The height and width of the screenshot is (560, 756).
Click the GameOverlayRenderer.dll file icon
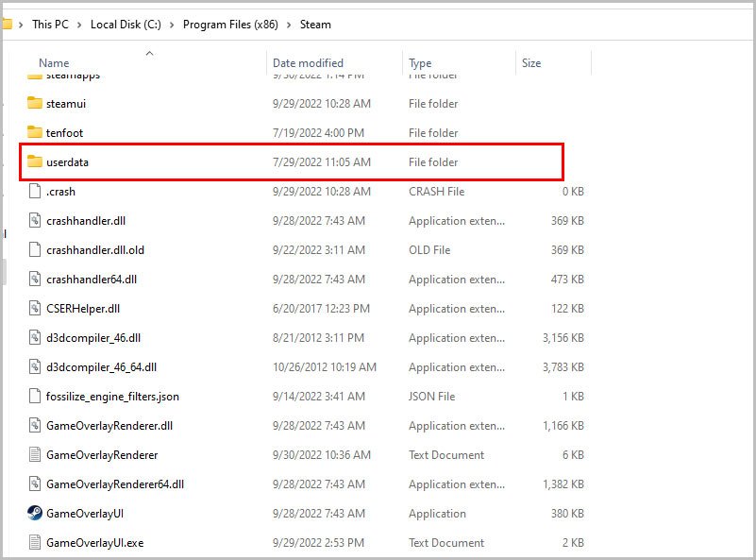(x=35, y=425)
